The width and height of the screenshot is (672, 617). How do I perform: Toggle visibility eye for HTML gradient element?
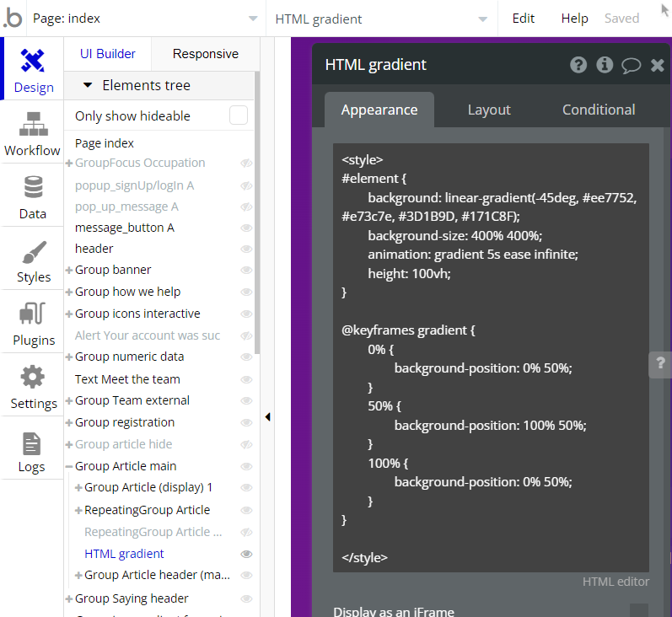pyautogui.click(x=247, y=554)
